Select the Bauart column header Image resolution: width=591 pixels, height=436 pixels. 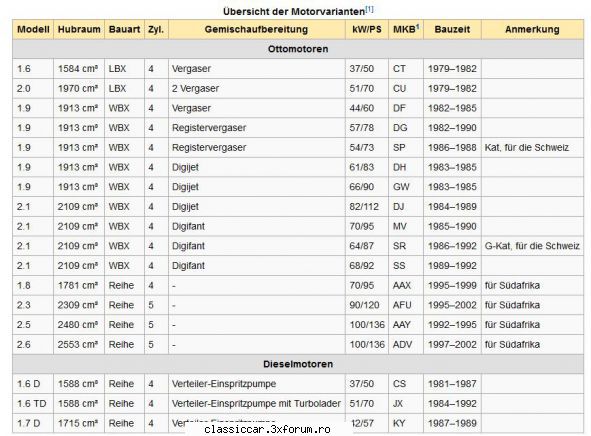pyautogui.click(x=124, y=29)
